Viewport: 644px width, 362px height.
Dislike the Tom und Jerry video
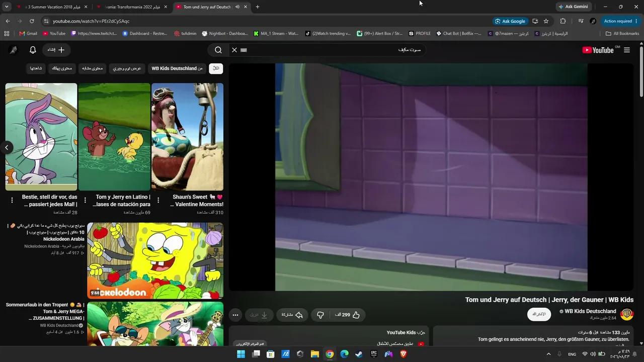coord(320,315)
